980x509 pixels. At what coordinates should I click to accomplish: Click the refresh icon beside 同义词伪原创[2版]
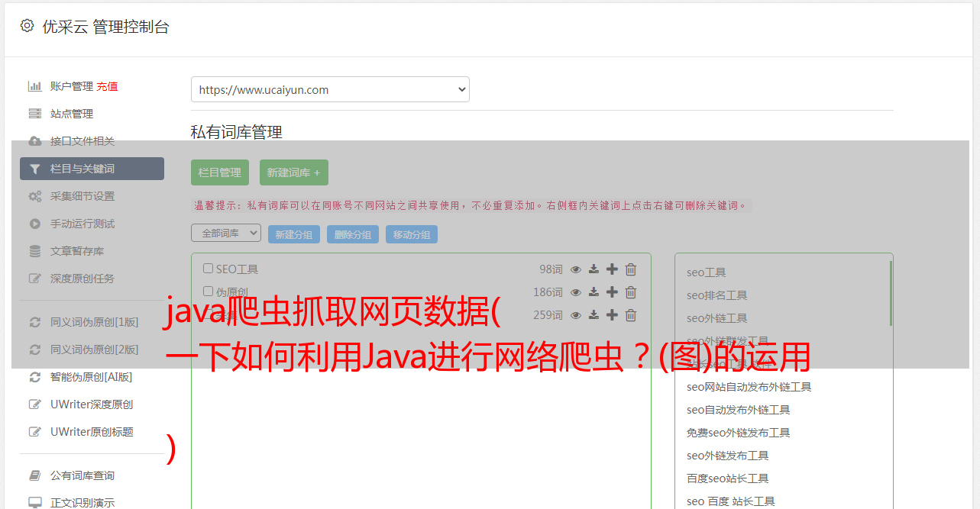[34, 350]
